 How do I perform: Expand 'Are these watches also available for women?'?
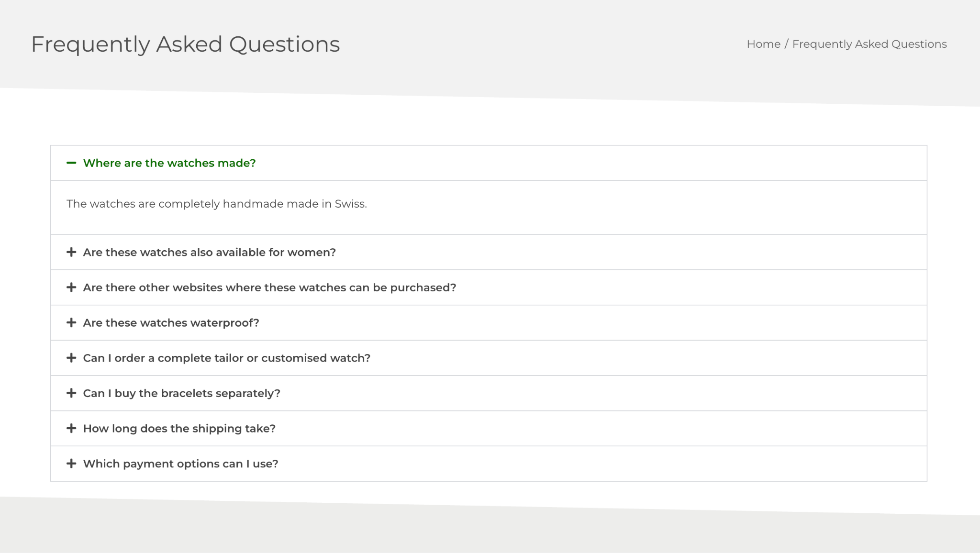[209, 252]
